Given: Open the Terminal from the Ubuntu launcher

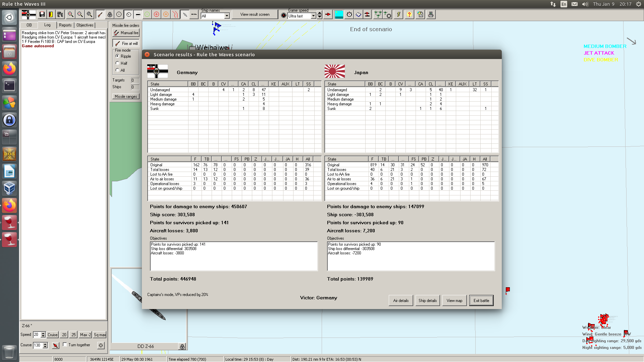Looking at the screenshot, I should click(x=9, y=86).
